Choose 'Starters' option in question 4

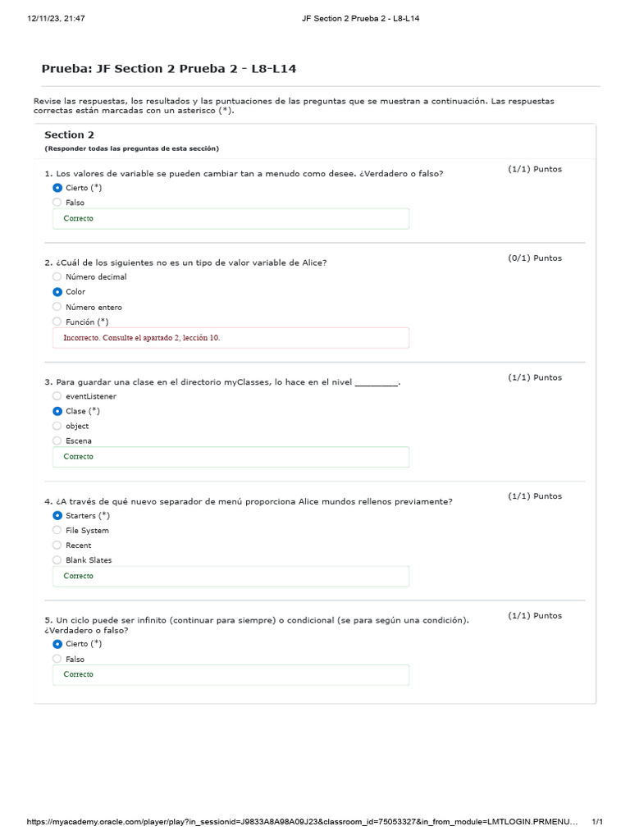pyautogui.click(x=57, y=516)
